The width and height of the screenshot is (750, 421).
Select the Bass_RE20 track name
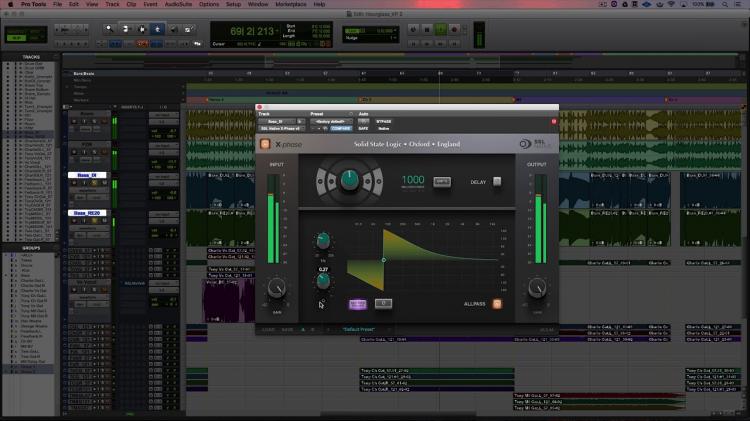coord(87,213)
